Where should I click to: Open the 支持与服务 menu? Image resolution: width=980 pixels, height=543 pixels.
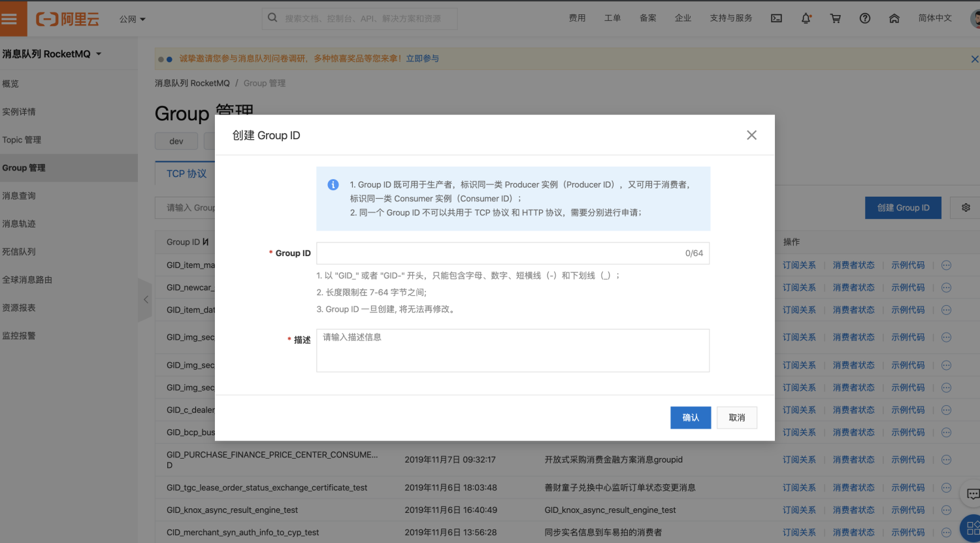(731, 18)
